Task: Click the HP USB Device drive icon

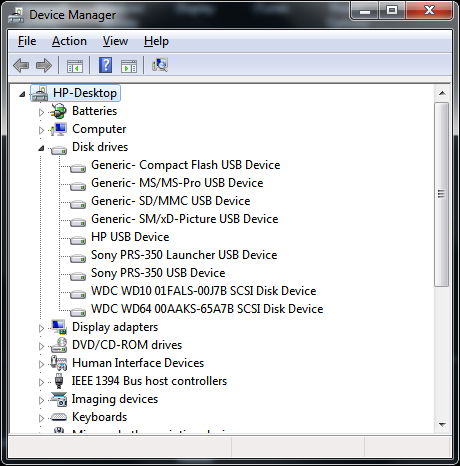Action: pyautogui.click(x=78, y=240)
